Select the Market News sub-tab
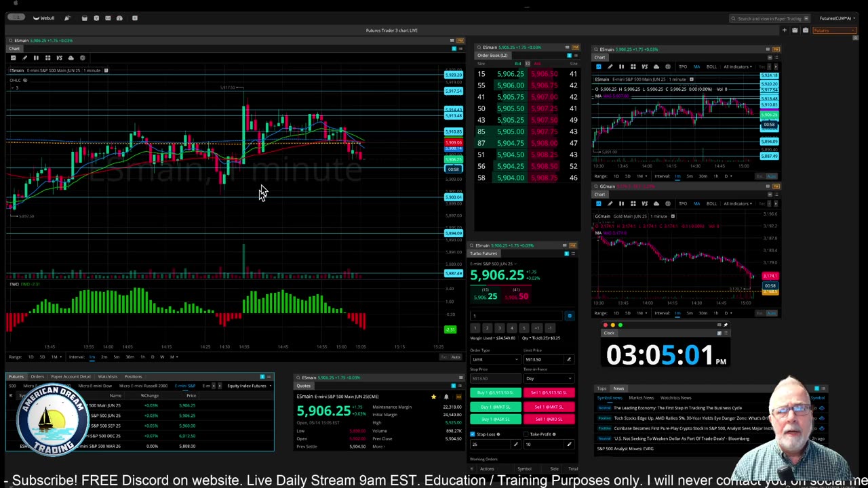 (x=641, y=398)
